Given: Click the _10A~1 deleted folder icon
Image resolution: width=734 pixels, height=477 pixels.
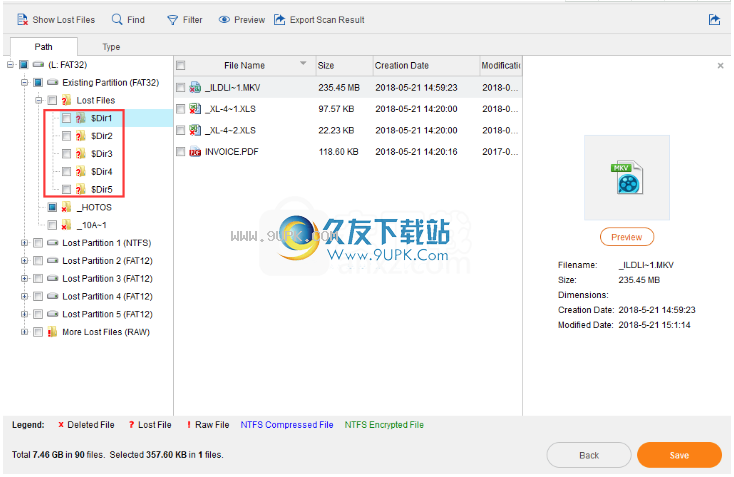Looking at the screenshot, I should 66,225.
